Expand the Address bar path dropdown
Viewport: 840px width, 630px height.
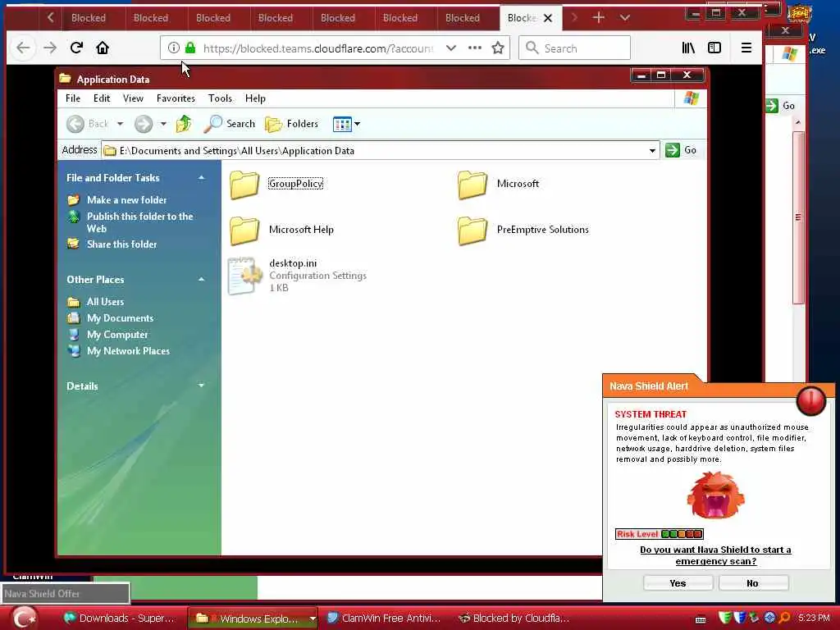[x=652, y=151]
